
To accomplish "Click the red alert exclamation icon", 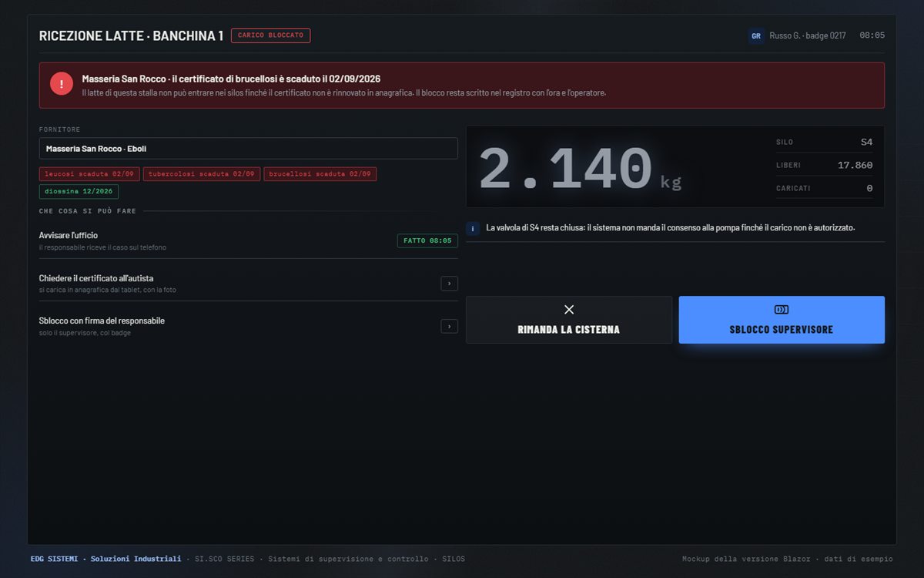I will tap(62, 84).
